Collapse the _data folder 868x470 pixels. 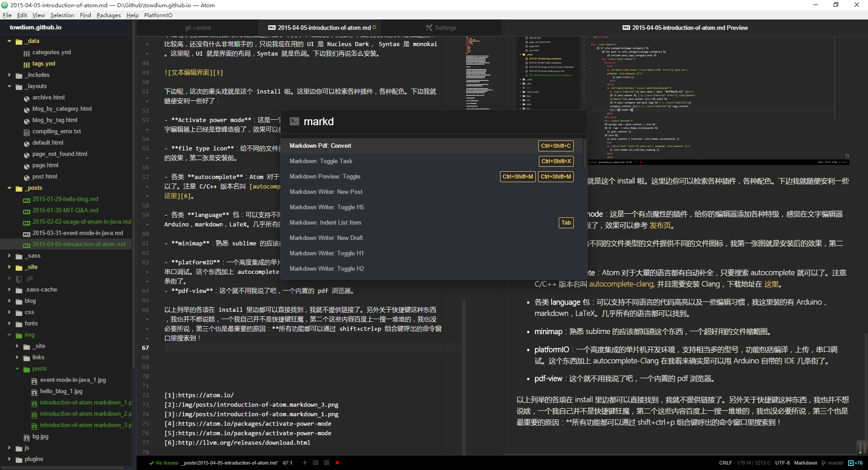[x=9, y=41]
